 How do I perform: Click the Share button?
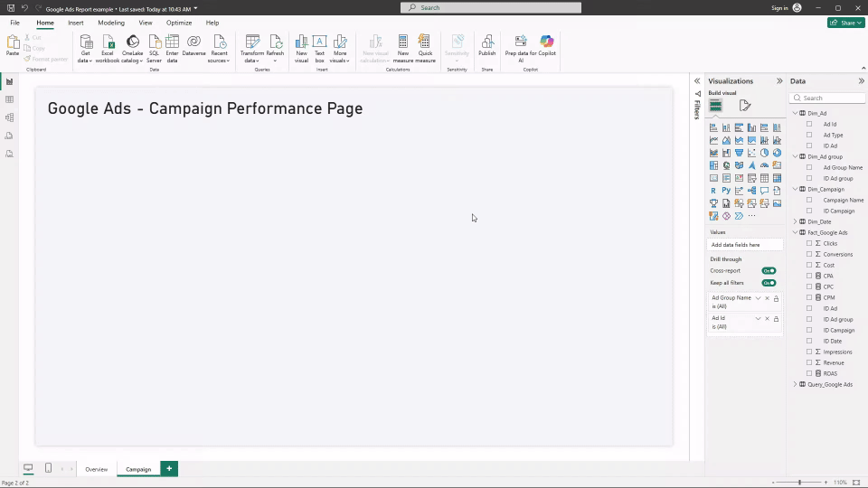(846, 23)
